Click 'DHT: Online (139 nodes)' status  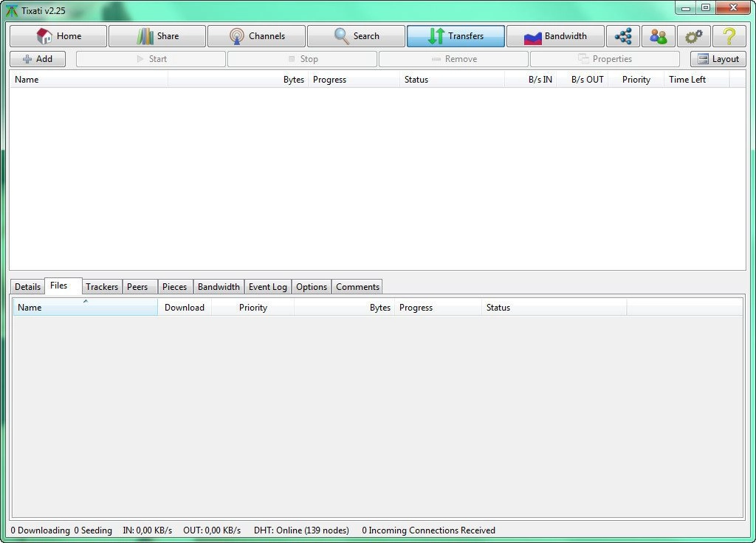point(301,530)
